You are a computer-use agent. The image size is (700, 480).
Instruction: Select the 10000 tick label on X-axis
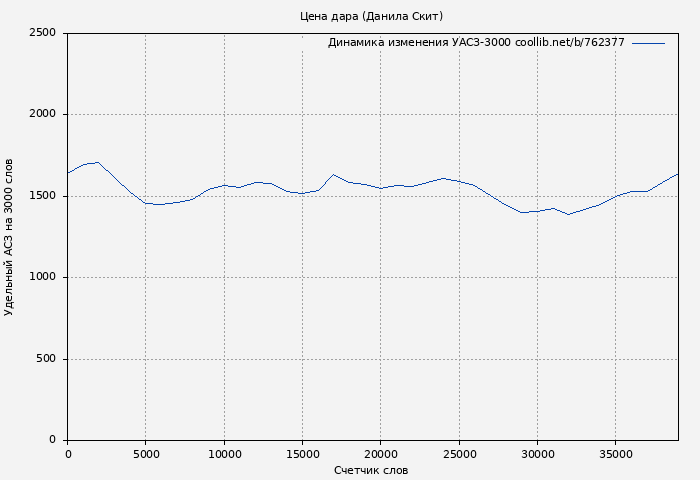click(x=224, y=454)
